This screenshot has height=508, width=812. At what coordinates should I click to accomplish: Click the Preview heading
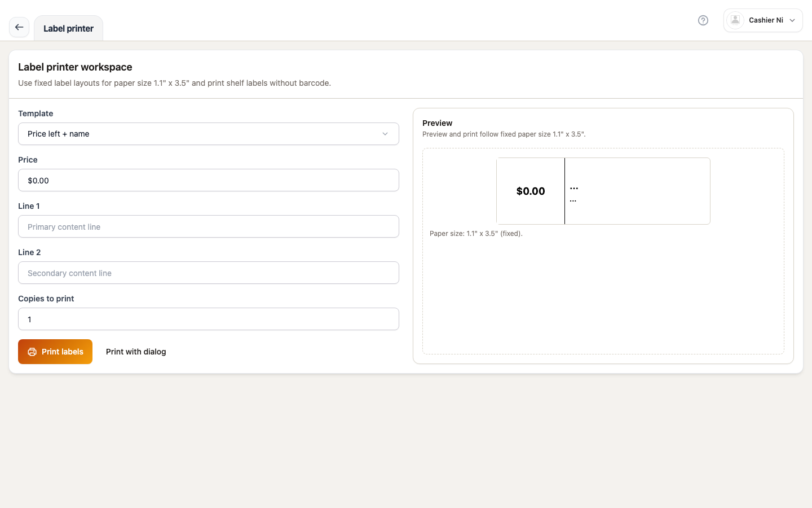[x=437, y=123]
